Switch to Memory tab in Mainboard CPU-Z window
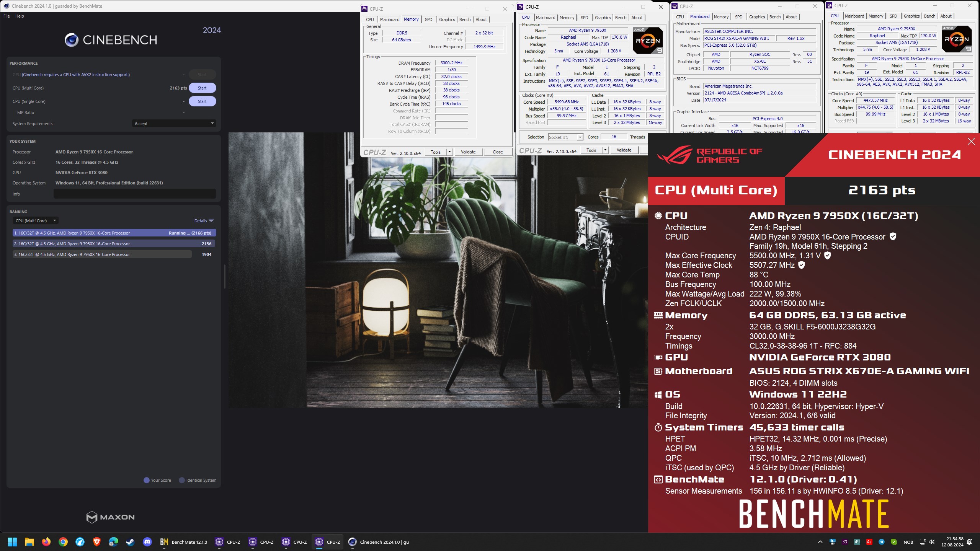Image resolution: width=980 pixels, height=551 pixels. 721,17
